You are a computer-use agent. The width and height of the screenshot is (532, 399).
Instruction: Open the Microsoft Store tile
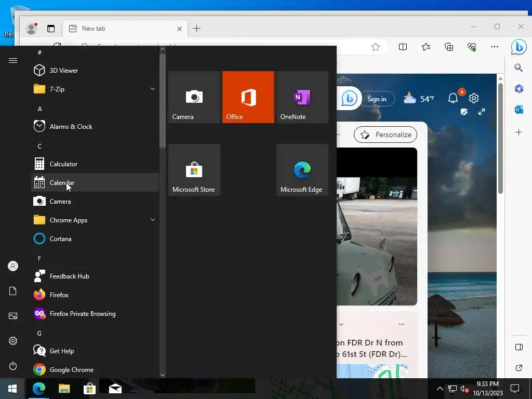[x=194, y=170]
